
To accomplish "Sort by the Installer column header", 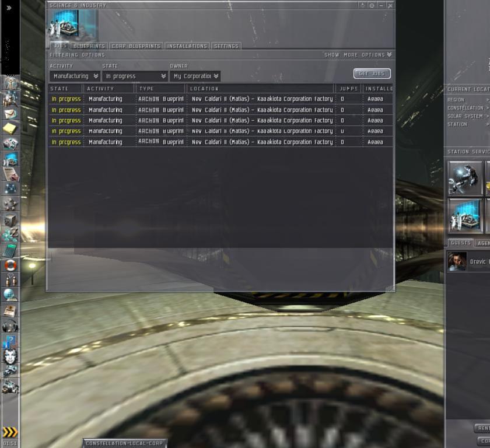I will [x=378, y=89].
